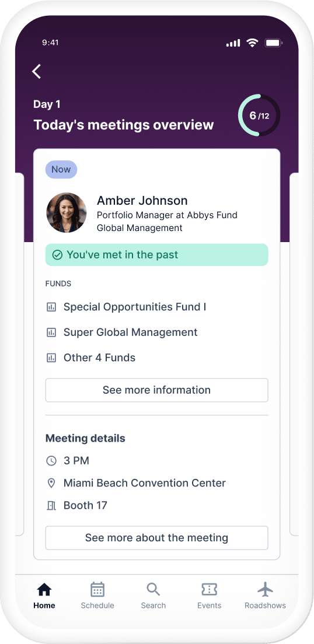This screenshot has width=314, height=644.
Task: Tap the location pin for Miami Beach
Action: 51,483
